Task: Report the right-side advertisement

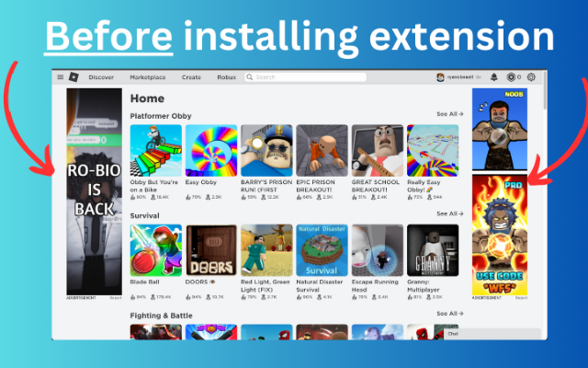Action: coord(521,298)
